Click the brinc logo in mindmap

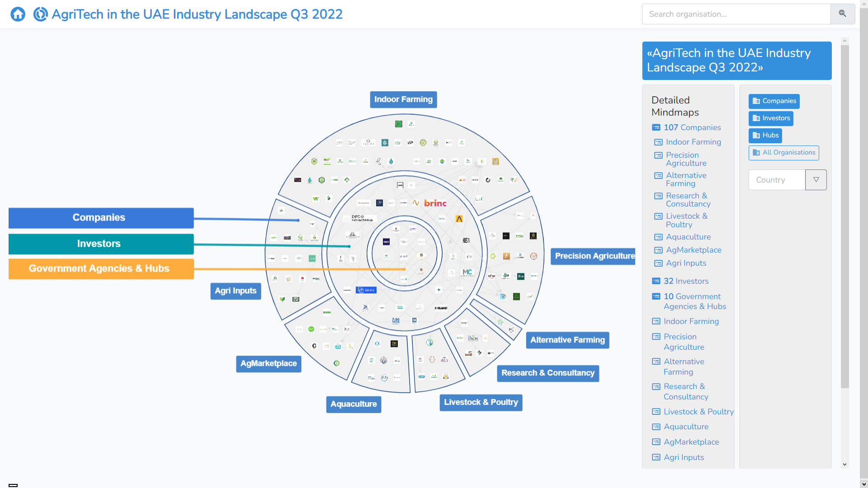point(435,203)
